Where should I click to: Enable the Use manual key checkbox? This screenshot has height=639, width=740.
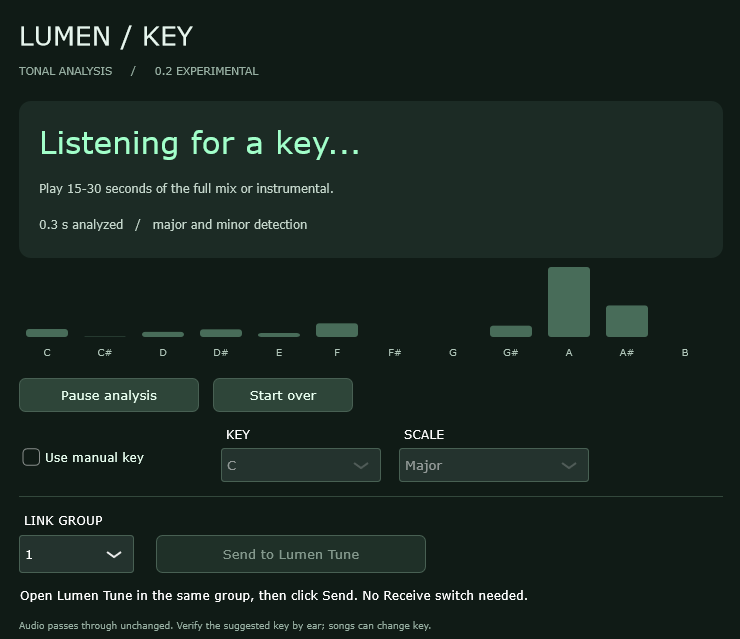coord(31,457)
